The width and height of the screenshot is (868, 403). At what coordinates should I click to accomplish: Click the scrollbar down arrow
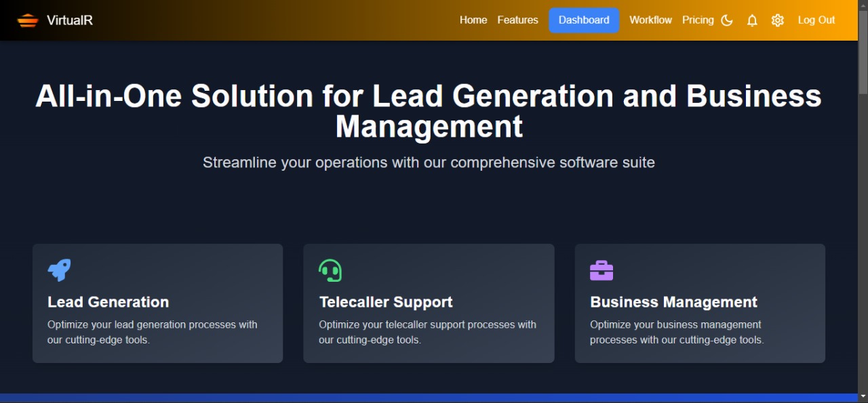click(x=863, y=396)
